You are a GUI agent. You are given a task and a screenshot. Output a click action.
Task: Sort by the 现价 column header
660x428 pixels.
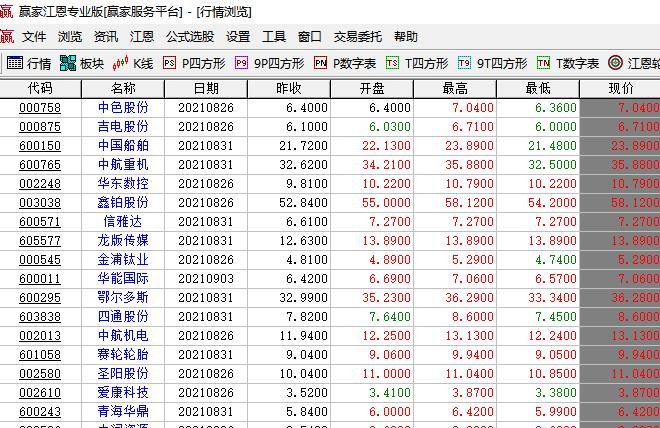click(620, 88)
